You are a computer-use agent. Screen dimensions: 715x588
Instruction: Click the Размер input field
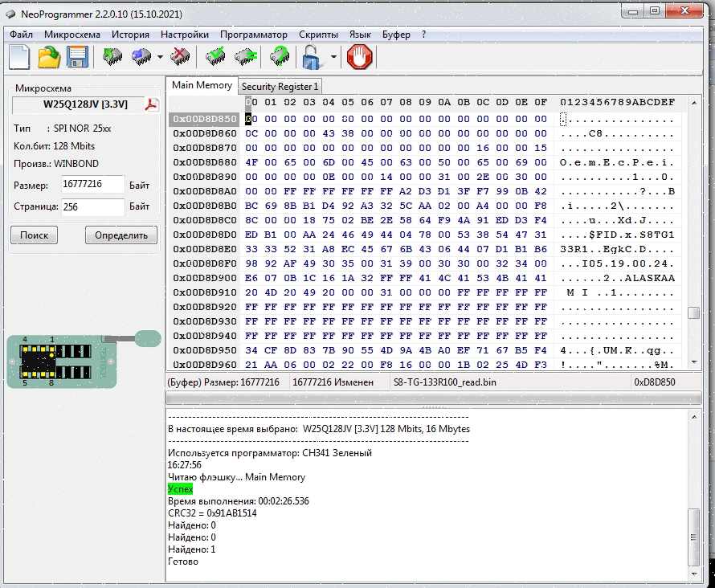click(x=92, y=185)
